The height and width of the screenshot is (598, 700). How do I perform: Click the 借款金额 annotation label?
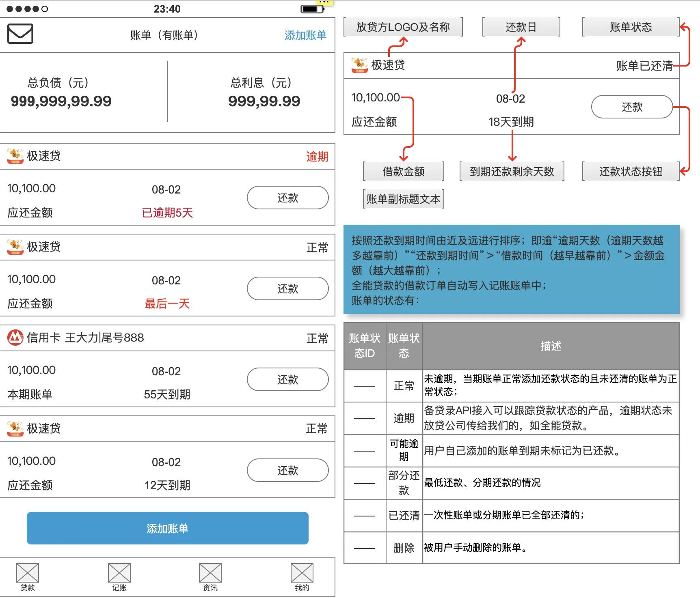tap(403, 171)
